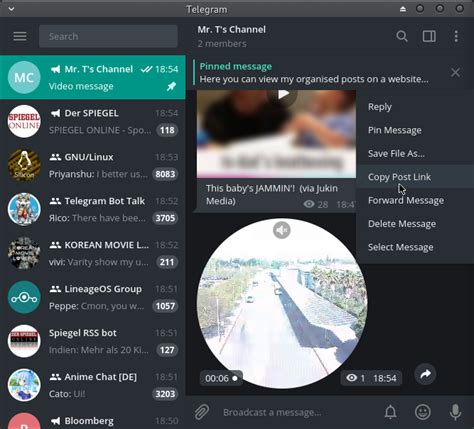Click the paperclip attach file icon
Image resolution: width=474 pixels, height=429 pixels.
(x=202, y=412)
